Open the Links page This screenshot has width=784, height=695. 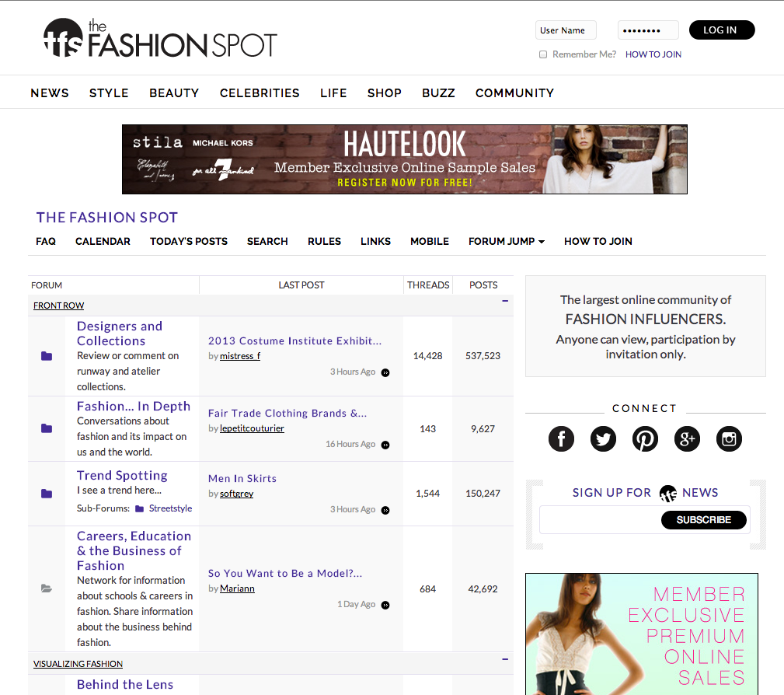click(375, 241)
